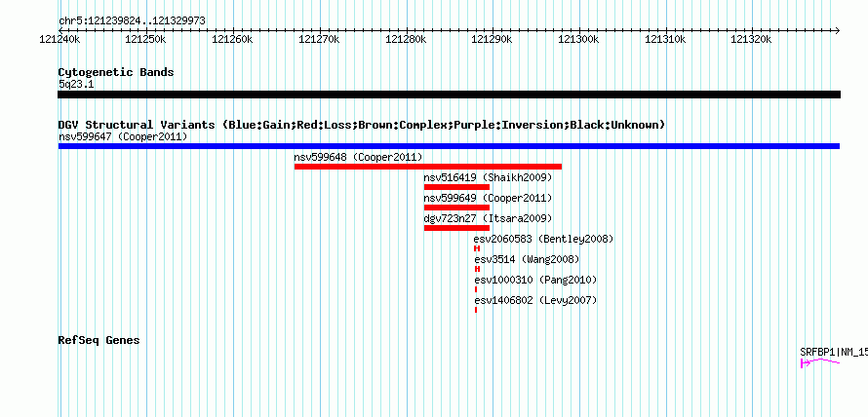
Task: Click the 121320k ruler tick label
Action: [x=752, y=39]
